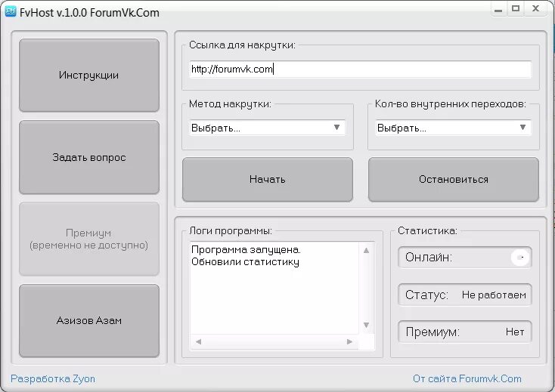This screenshot has width=555, height=392.
Task: Open the Кол-во внутренних переходов dropdown
Action: tap(454, 128)
